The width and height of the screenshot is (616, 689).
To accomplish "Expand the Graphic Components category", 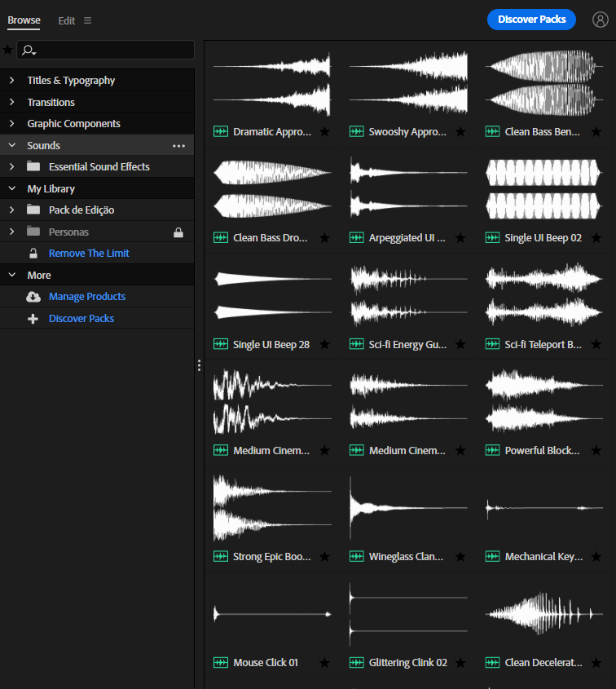I will [12, 123].
